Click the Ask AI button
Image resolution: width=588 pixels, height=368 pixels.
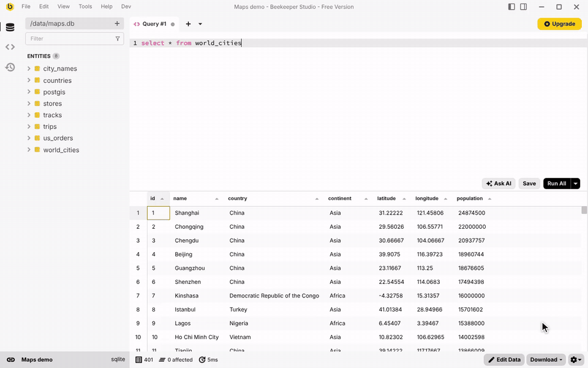point(499,183)
